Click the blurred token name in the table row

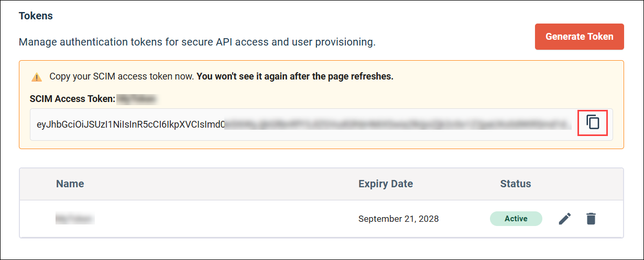click(75, 219)
